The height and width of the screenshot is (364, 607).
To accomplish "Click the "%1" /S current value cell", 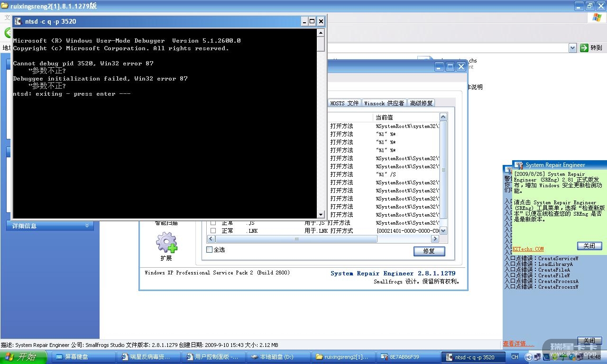I will (386, 174).
